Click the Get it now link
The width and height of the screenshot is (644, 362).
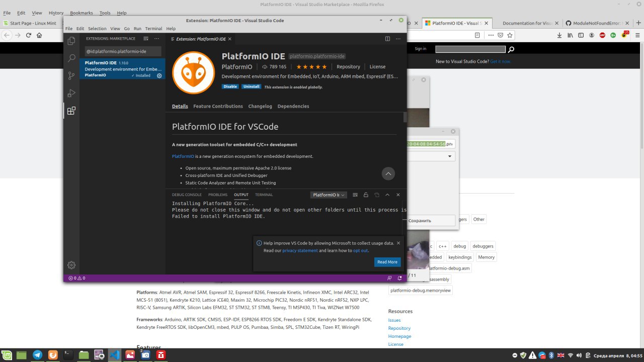(x=500, y=61)
